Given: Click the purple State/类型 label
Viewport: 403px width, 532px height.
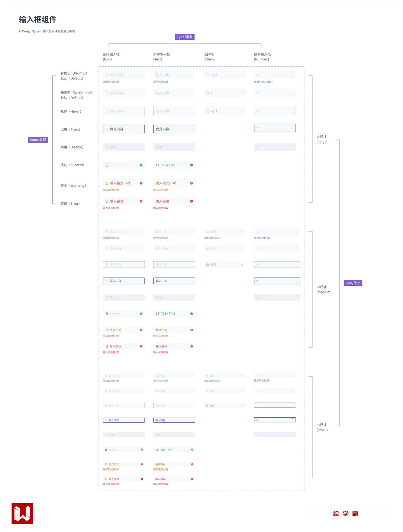Looking at the screenshot, I should (38, 140).
